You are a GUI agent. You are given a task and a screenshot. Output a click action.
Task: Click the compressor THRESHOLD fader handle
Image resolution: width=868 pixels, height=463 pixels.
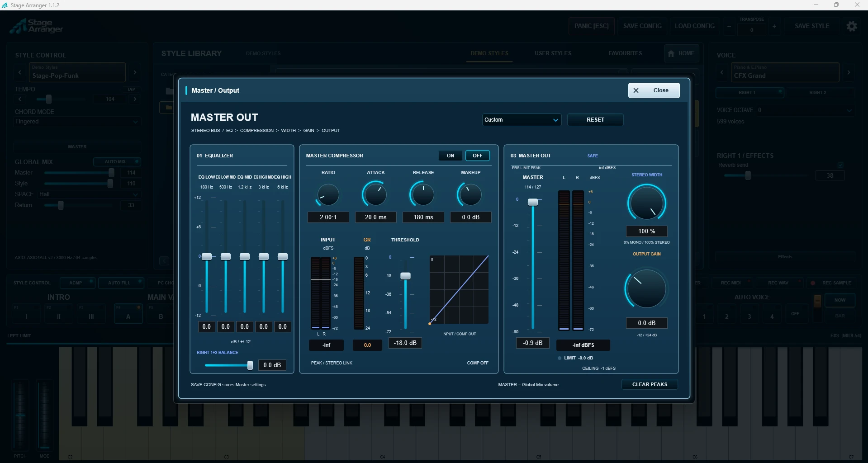point(406,276)
